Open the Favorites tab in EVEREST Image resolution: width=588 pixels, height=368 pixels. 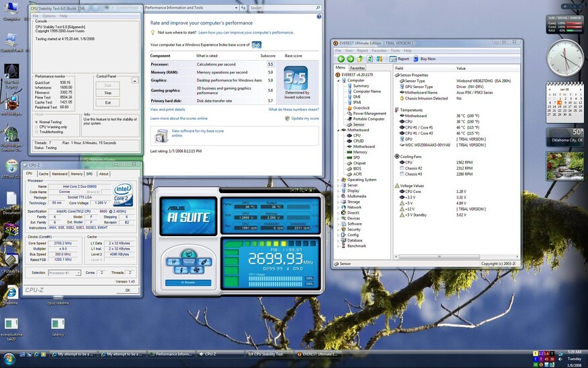pyautogui.click(x=358, y=68)
